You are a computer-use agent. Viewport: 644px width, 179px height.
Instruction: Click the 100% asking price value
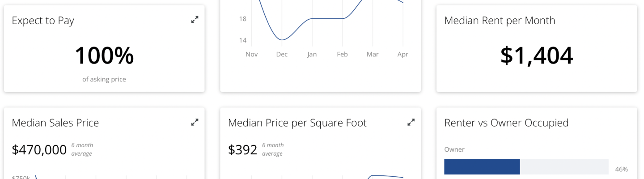click(104, 56)
